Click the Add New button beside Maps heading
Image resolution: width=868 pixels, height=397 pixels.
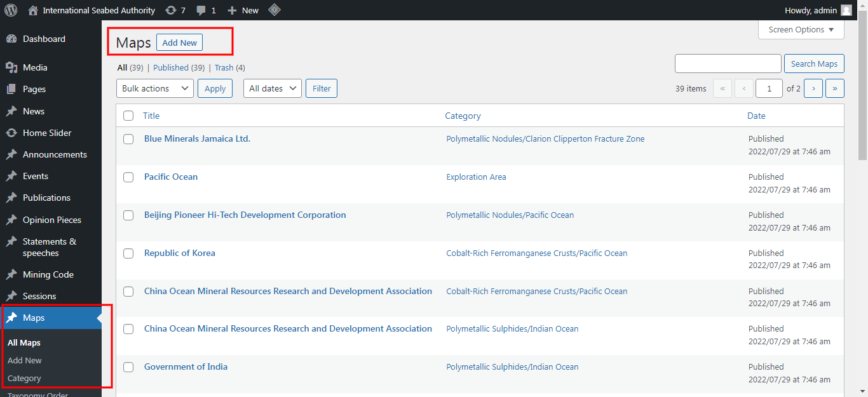click(180, 43)
